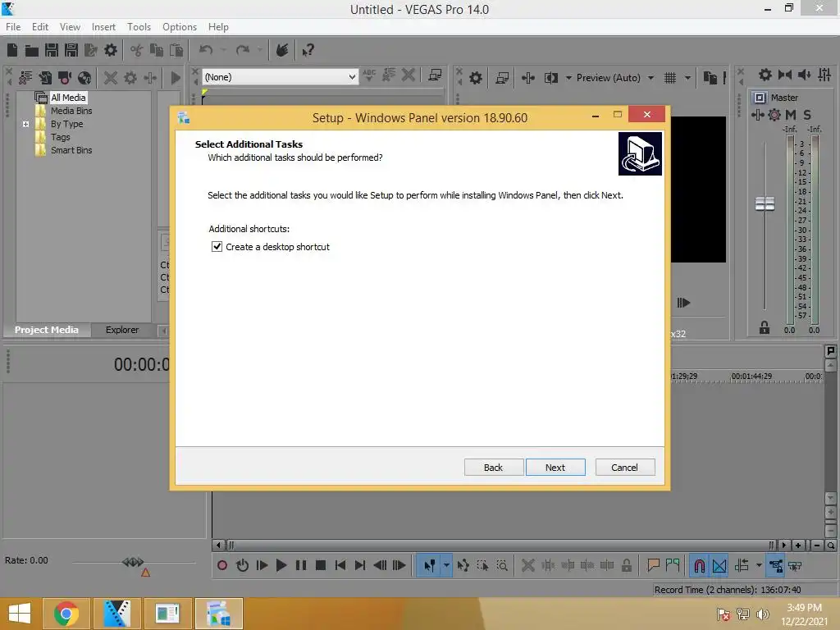Select All Media in project tree
840x630 pixels.
(x=68, y=98)
